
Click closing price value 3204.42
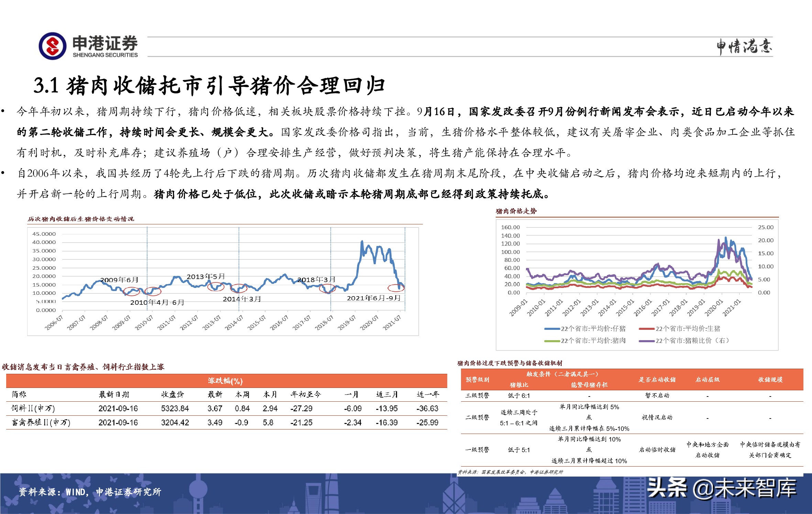coord(175,423)
